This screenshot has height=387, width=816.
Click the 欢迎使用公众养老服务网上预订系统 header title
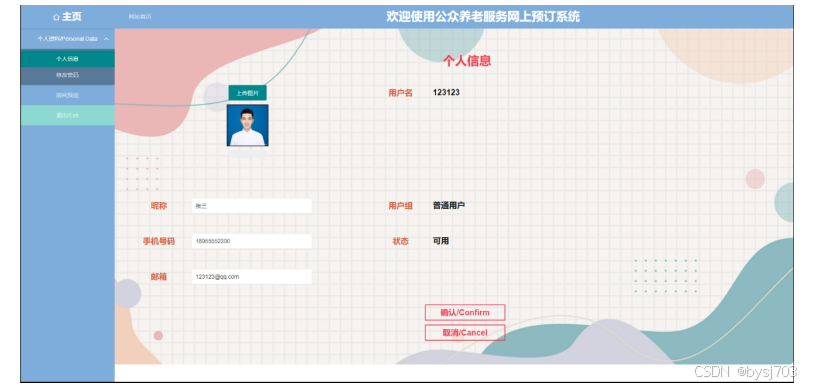pos(483,17)
